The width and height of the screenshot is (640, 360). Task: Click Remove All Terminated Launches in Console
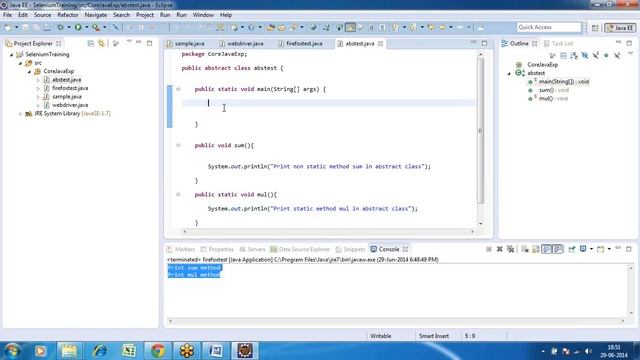click(x=510, y=249)
